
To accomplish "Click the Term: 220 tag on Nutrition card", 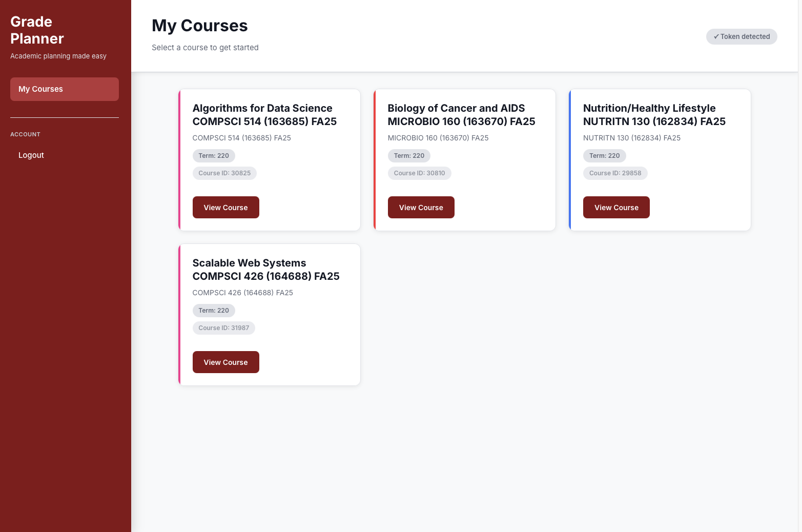I will coord(605,156).
